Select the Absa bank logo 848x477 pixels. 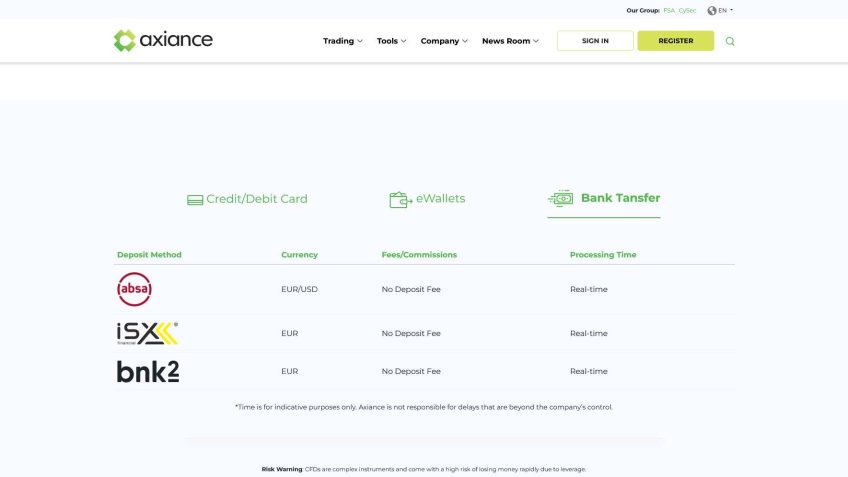[x=134, y=289]
